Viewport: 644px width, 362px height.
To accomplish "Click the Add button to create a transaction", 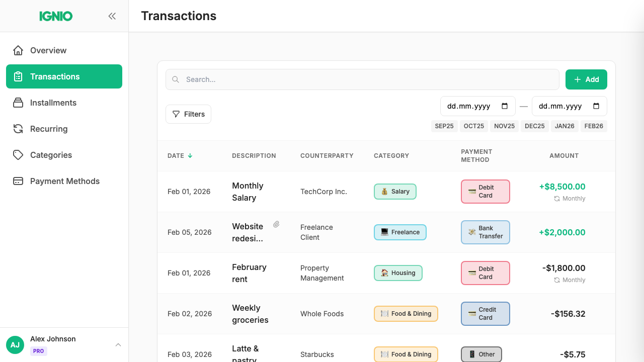I will coord(586,79).
